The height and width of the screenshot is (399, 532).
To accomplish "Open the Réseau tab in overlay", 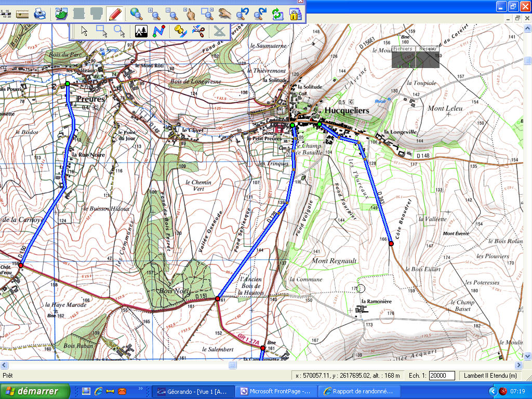I will point(428,49).
